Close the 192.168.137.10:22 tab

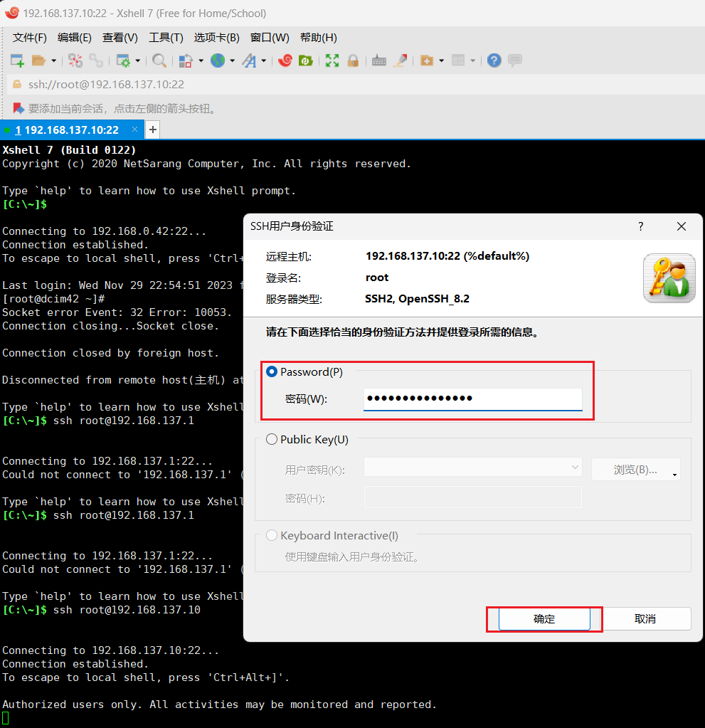tap(134, 129)
